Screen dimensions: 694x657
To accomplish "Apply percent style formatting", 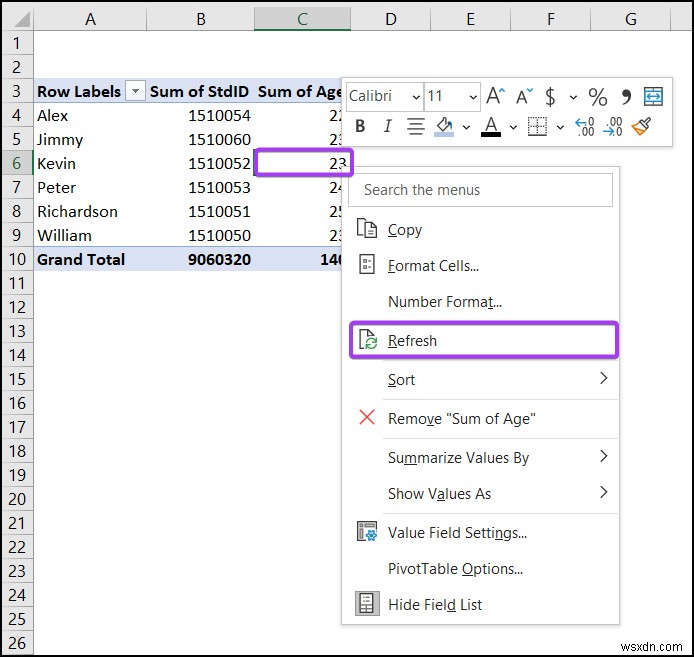I will (597, 97).
